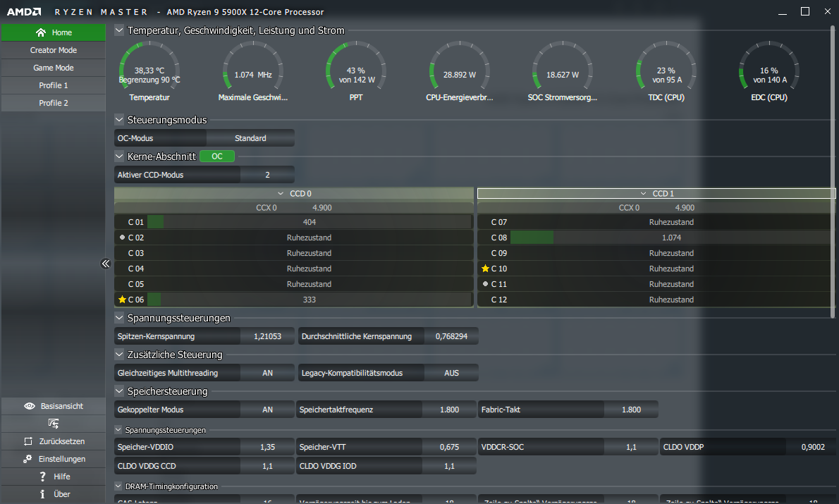
Task: Click the Temperature gauge
Action: (x=149, y=71)
